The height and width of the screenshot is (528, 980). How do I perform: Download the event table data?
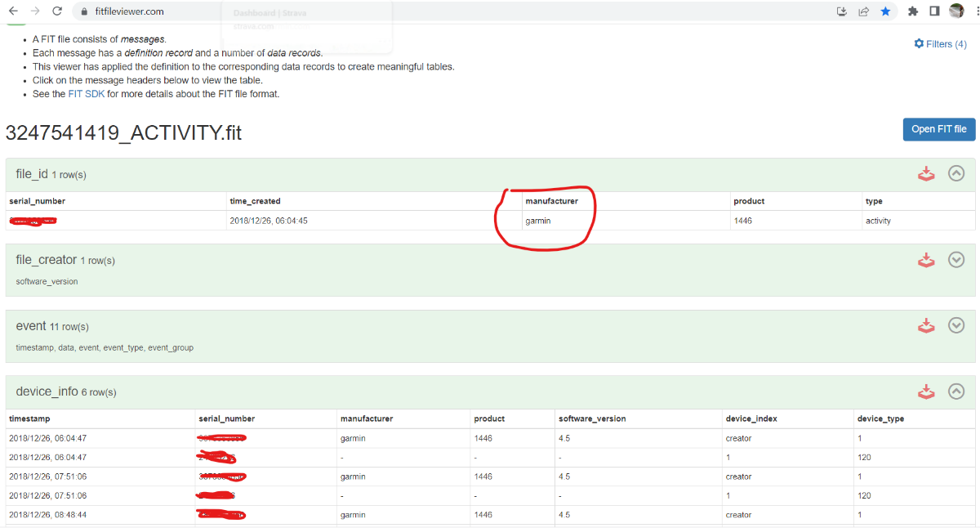pyautogui.click(x=926, y=326)
